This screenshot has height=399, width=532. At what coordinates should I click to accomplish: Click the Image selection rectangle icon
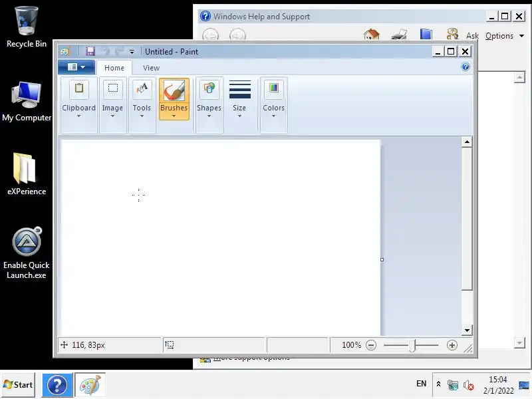tap(112, 88)
